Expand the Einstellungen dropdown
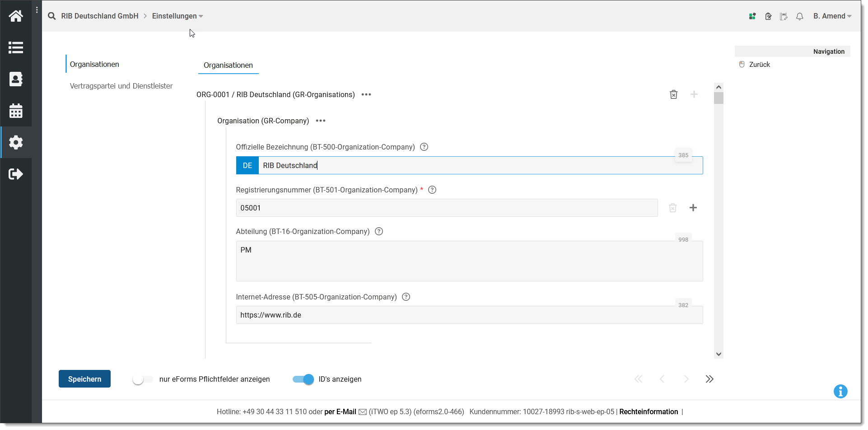 point(177,16)
